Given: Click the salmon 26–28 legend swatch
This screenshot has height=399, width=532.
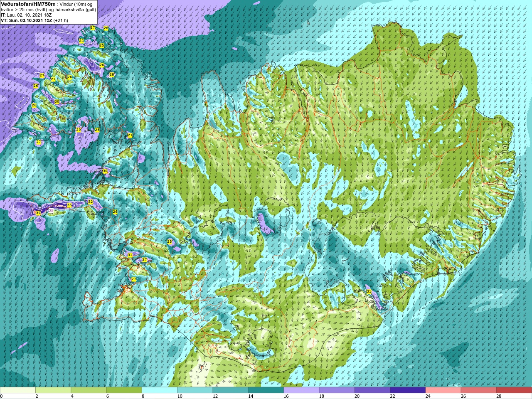Looking at the screenshot, I should coord(479,390).
